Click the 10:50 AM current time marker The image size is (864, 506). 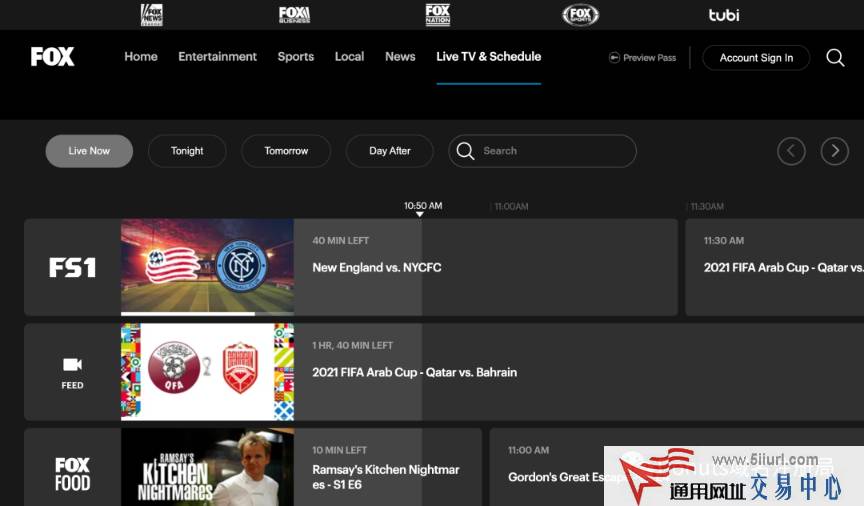(x=423, y=208)
